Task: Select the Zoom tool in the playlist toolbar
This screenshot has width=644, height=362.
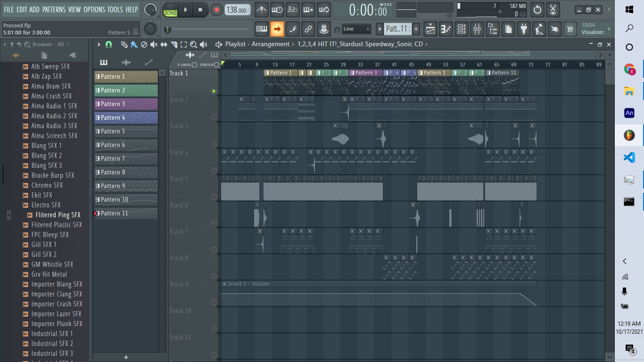Action: pyautogui.click(x=193, y=44)
